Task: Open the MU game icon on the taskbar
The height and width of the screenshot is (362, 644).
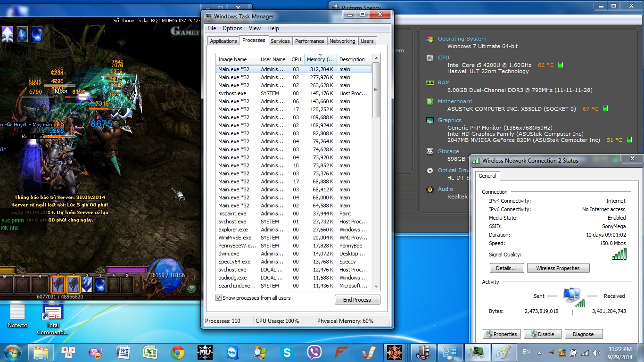Action: [205, 353]
